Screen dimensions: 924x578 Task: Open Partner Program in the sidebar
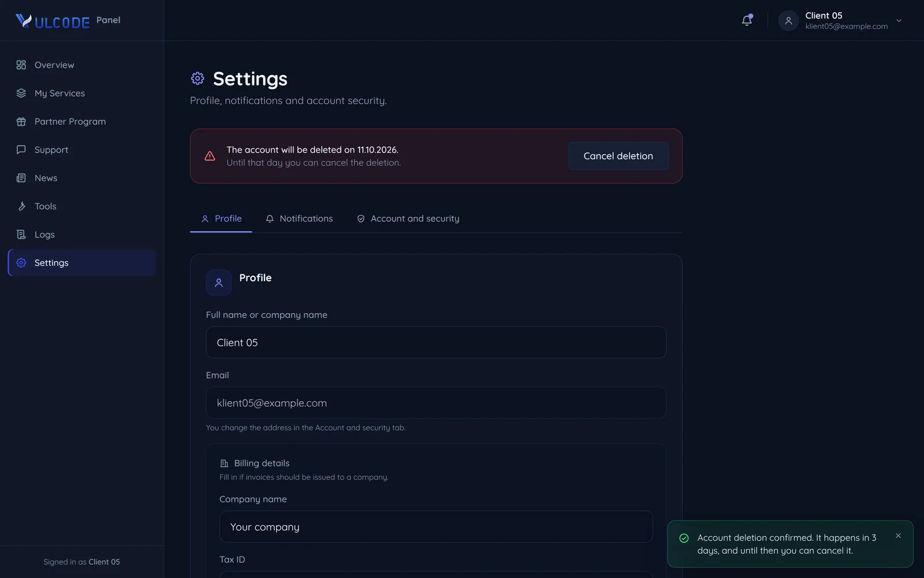[82, 121]
